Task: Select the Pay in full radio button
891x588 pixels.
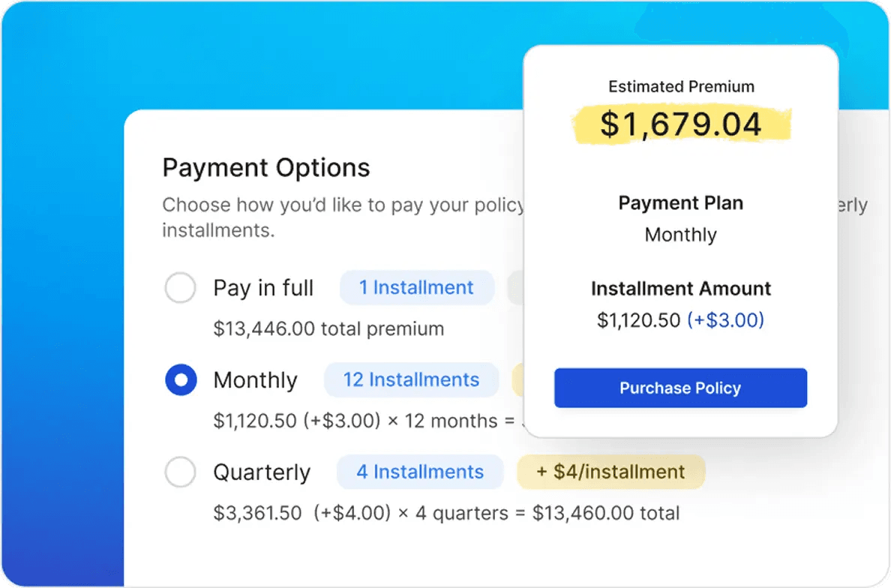Action: [x=180, y=288]
